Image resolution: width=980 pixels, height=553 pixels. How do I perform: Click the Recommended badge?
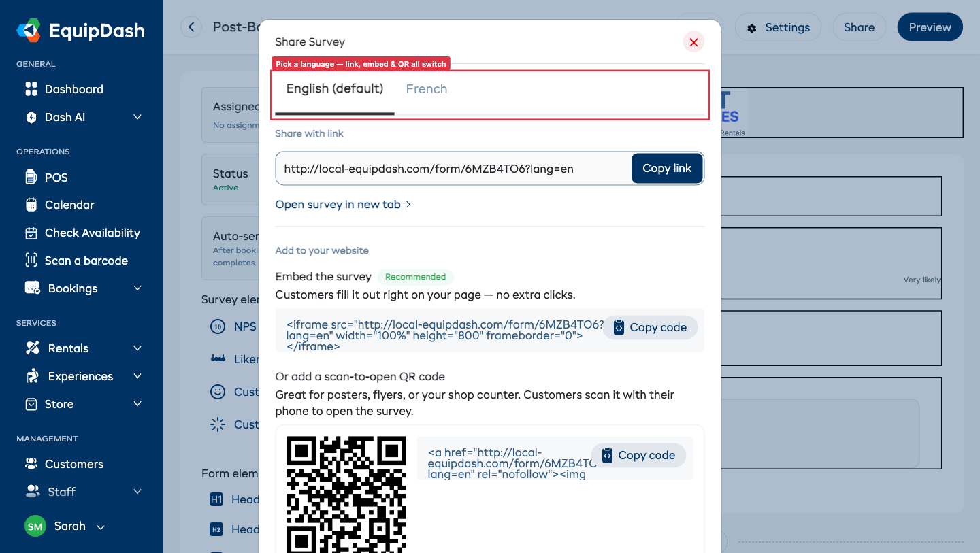(415, 277)
